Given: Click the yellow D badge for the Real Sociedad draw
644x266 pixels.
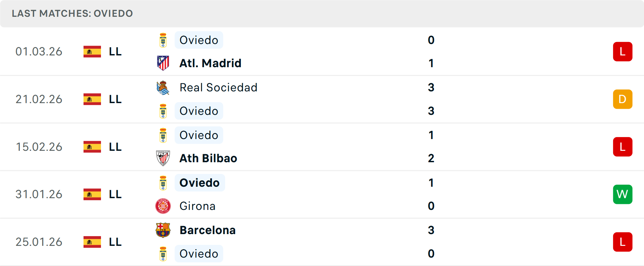Looking at the screenshot, I should click(x=623, y=99).
